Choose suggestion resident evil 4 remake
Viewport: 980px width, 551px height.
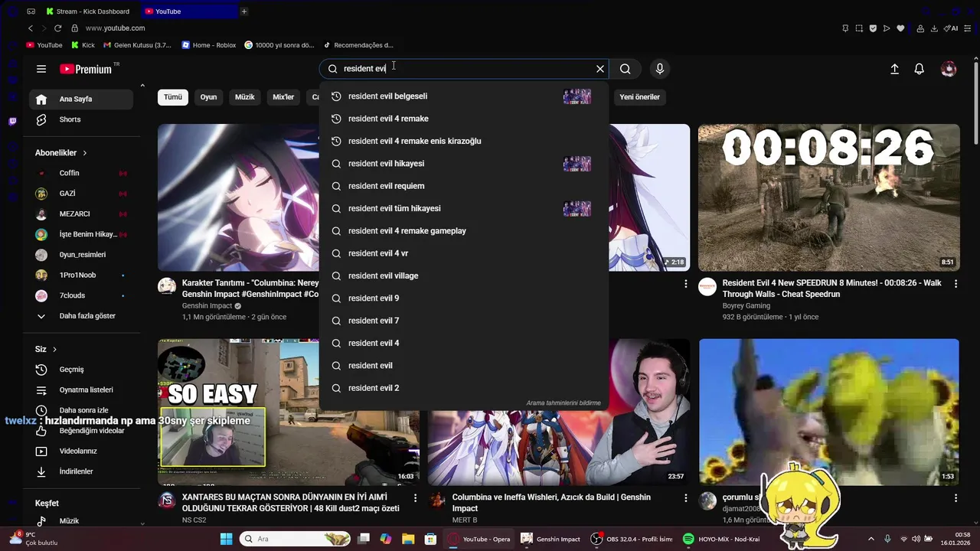464,119
